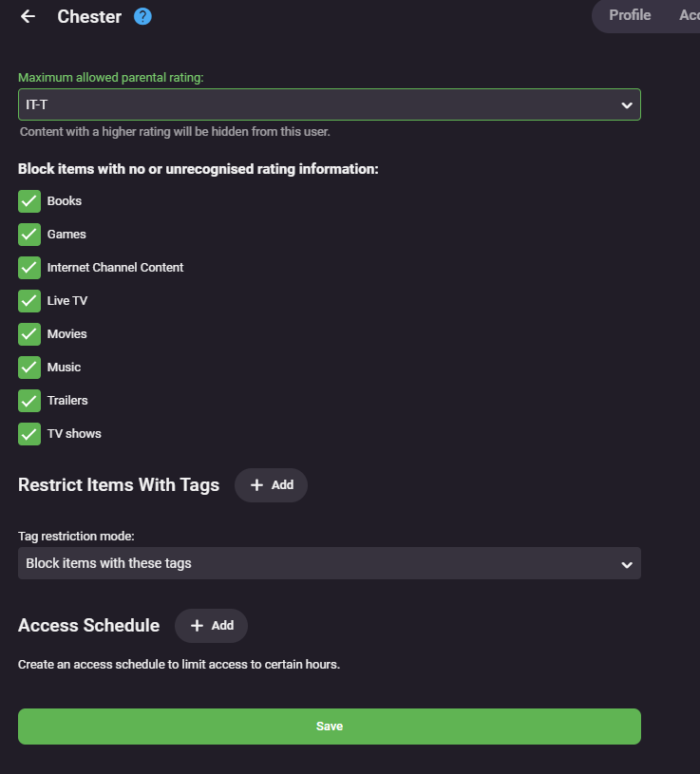The height and width of the screenshot is (774, 700).
Task: Click the chevron on the IT-T rating selector
Action: coord(627,105)
